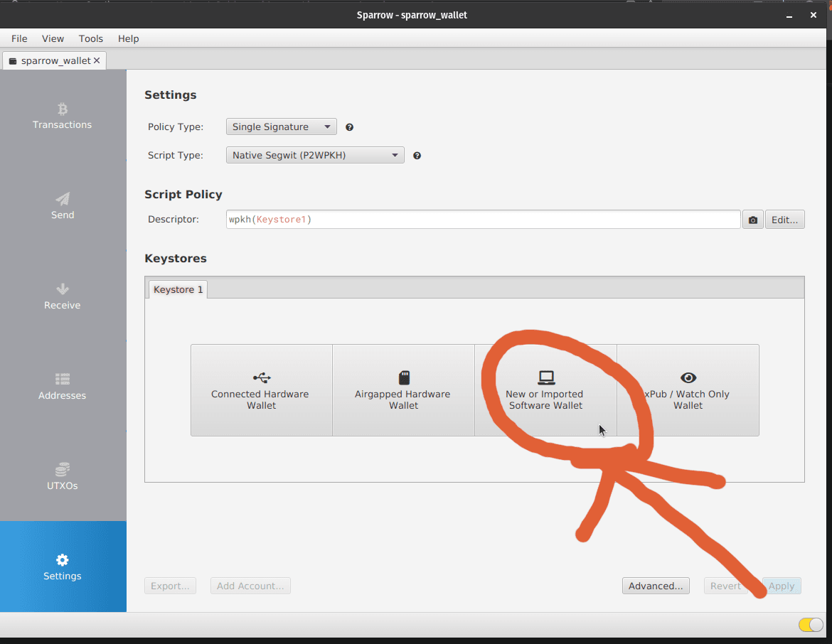This screenshot has height=644, width=832.
Task: Open the Settings sidebar section
Action: (63, 567)
